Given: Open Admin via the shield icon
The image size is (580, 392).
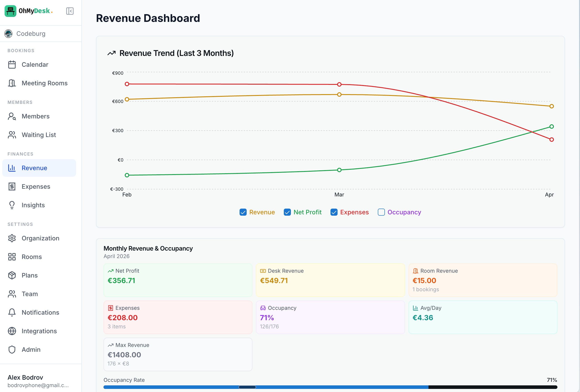Looking at the screenshot, I should tap(12, 349).
